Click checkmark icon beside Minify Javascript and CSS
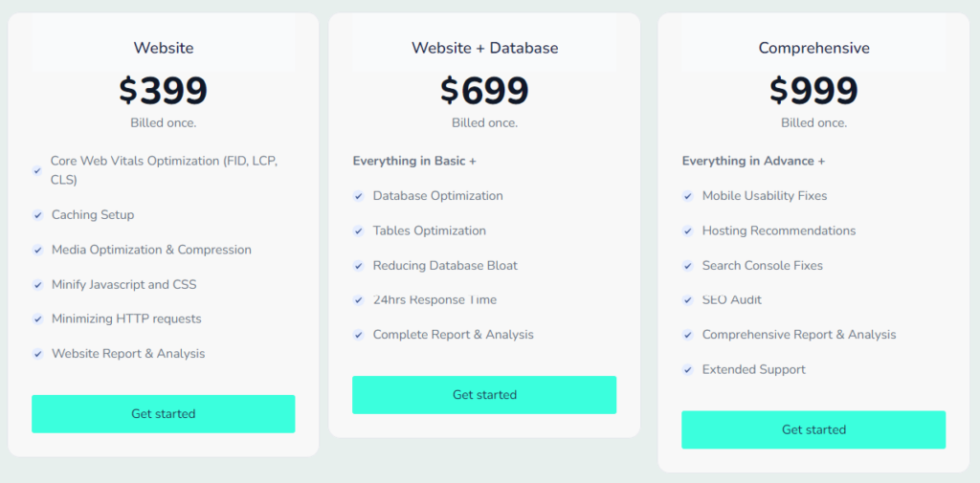980x483 pixels. tap(37, 285)
